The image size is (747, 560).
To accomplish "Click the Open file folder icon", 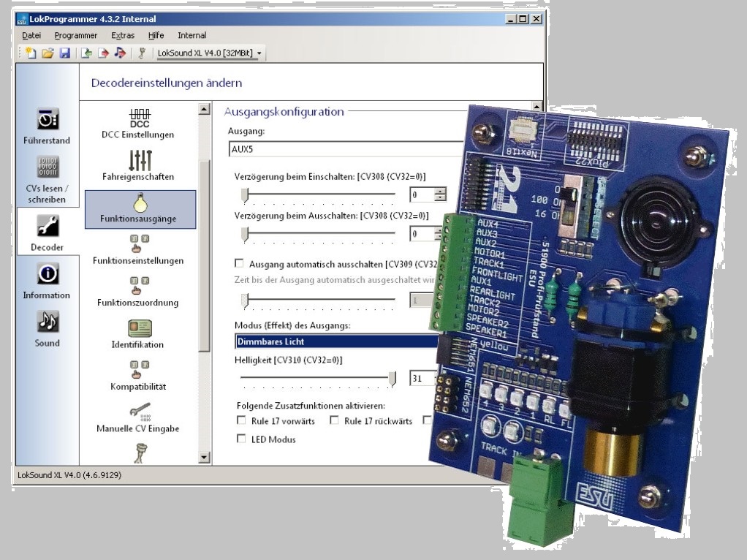I will (48, 53).
